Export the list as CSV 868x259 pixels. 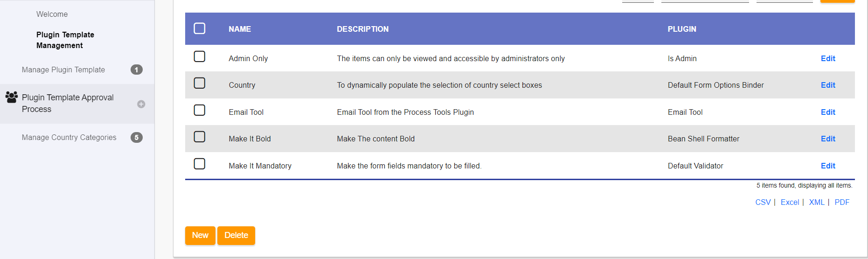pos(763,203)
